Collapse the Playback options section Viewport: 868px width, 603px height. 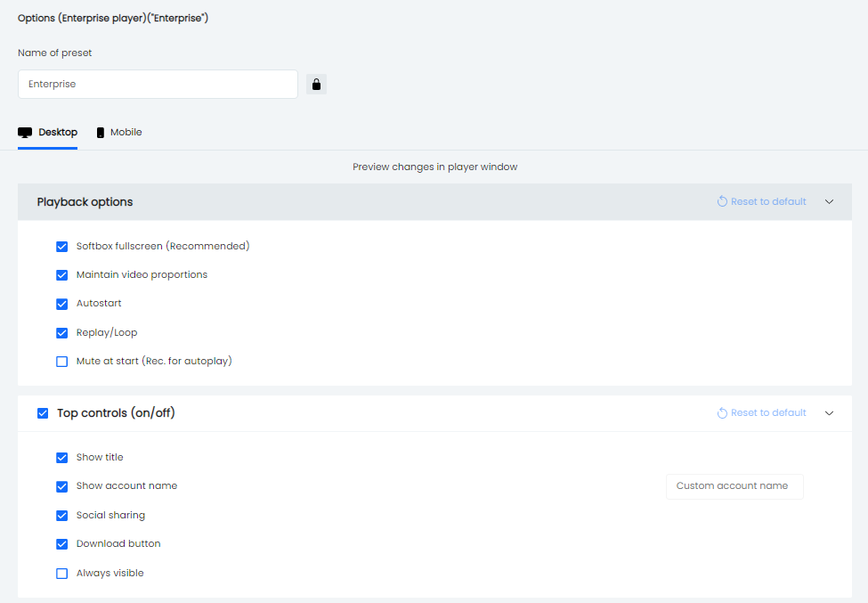tap(829, 201)
